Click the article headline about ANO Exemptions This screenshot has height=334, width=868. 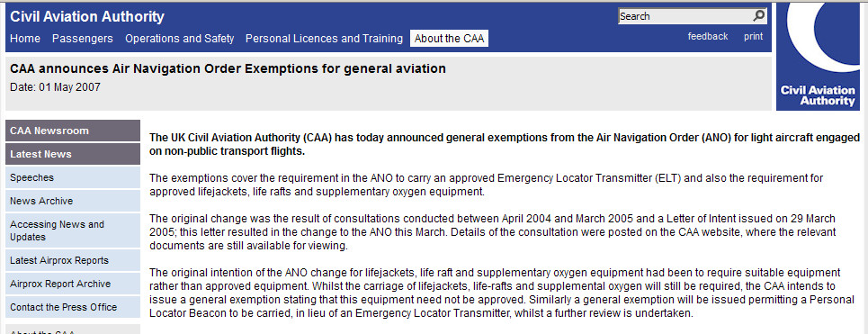228,69
